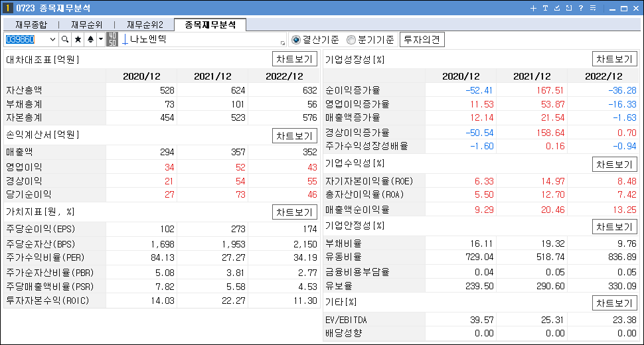
Task: Click the 투자자본수익(ROIC) row label
Action: click(48, 301)
